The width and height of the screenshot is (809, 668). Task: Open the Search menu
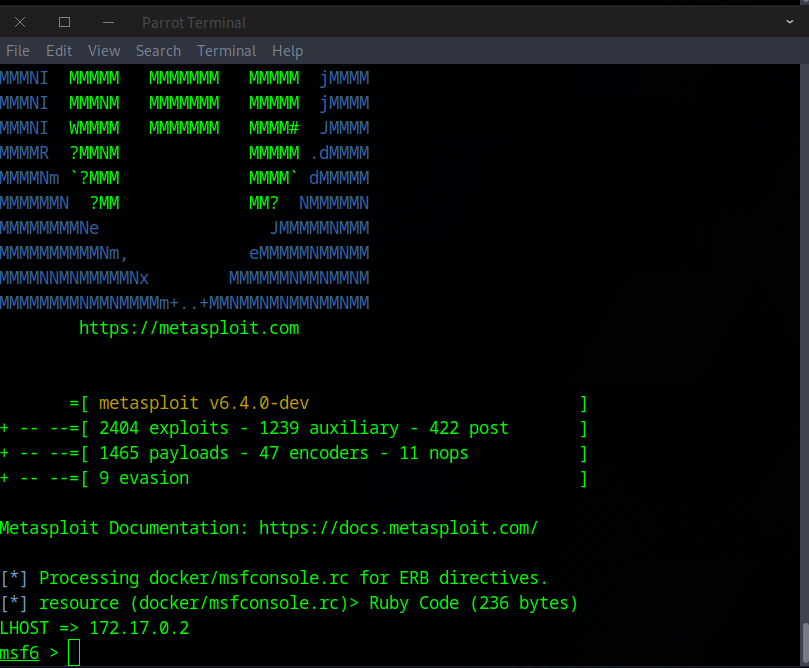point(158,51)
